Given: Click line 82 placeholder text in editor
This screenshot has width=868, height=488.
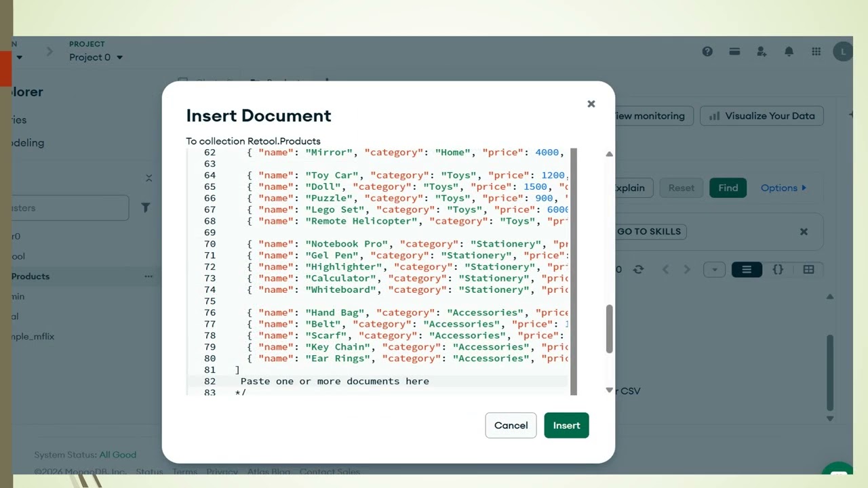Looking at the screenshot, I should 335,381.
